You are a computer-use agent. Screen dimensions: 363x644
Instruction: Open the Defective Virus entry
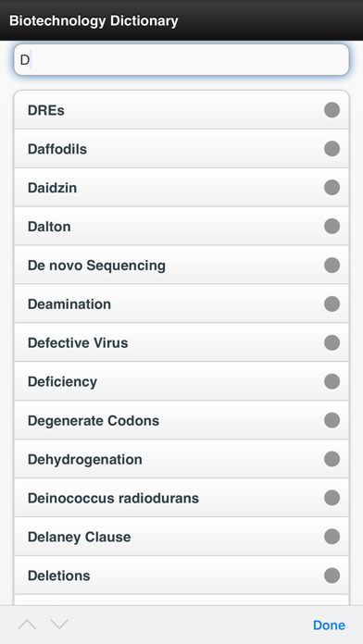(181, 342)
